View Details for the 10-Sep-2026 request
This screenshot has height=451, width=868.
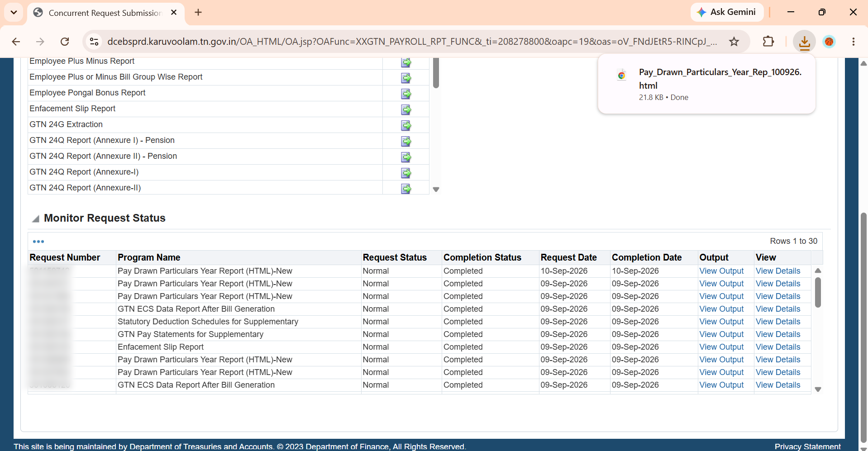[x=778, y=271]
